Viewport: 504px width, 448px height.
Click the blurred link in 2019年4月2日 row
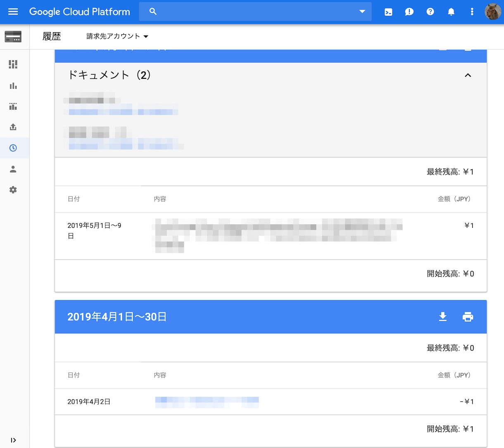[x=207, y=402]
